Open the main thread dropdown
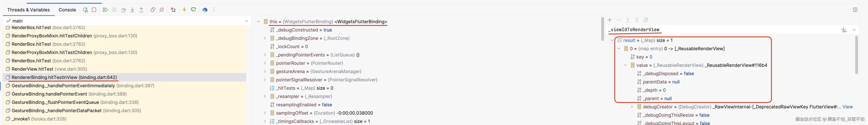This screenshot has height=125, width=868. (246, 21)
